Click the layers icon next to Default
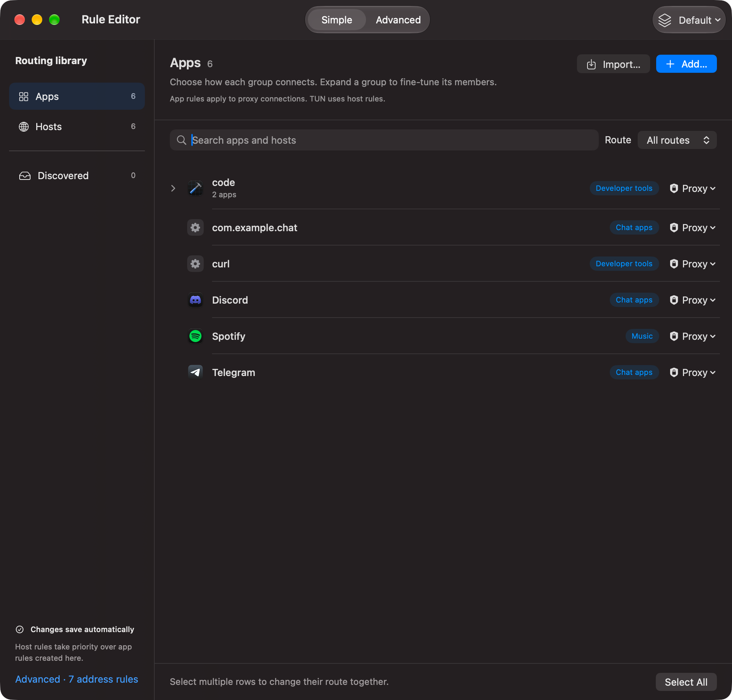Viewport: 732px width, 700px height. click(665, 20)
